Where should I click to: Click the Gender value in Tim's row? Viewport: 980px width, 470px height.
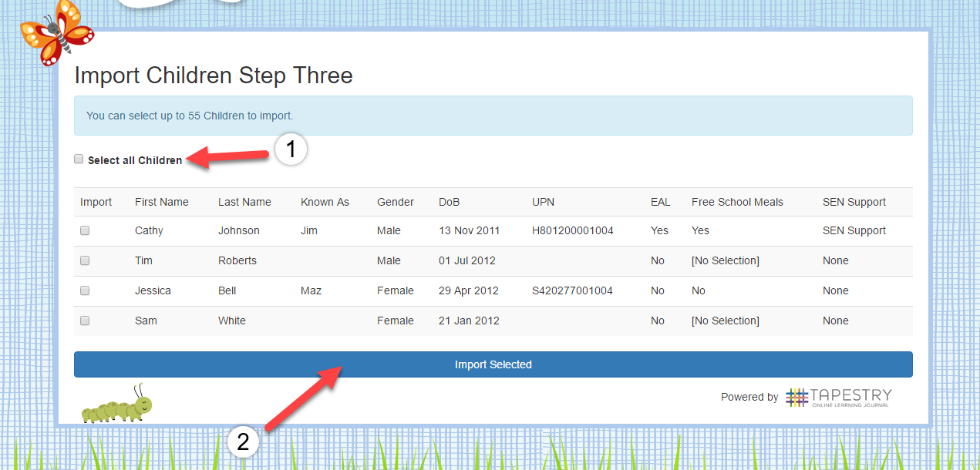[x=389, y=260]
